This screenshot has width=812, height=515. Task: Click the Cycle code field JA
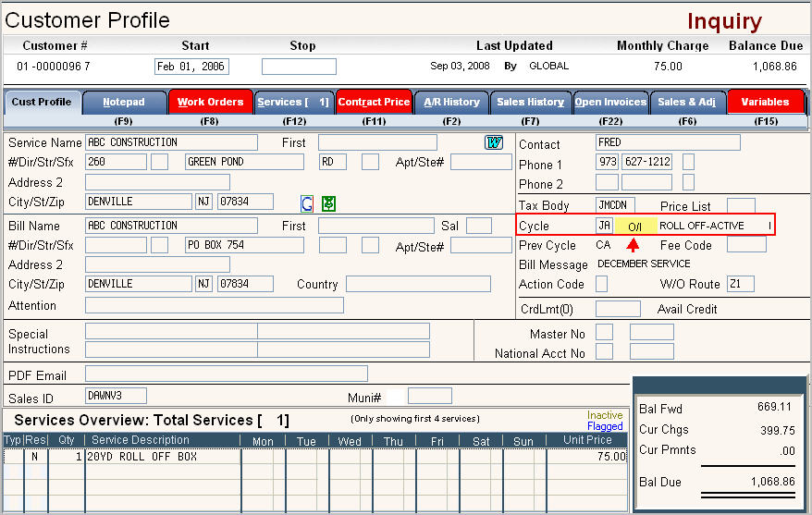click(604, 226)
